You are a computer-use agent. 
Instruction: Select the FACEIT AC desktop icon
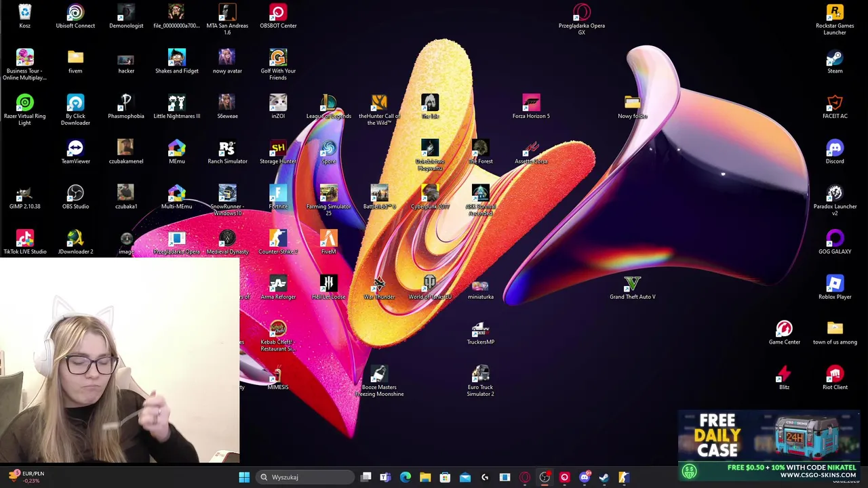click(x=835, y=106)
